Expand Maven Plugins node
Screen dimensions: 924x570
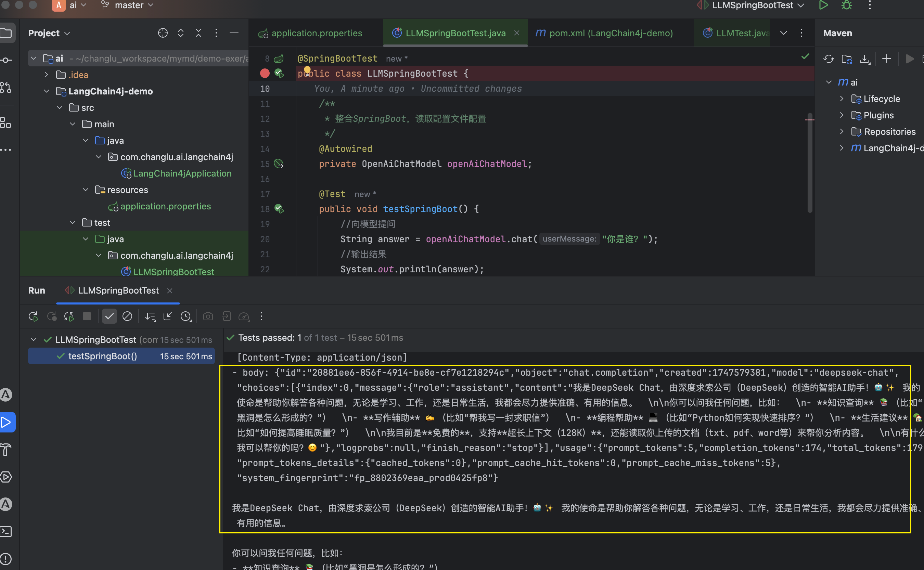842,115
